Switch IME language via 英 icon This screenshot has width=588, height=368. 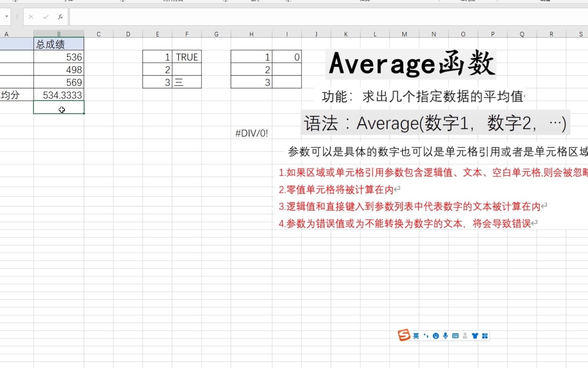click(416, 336)
